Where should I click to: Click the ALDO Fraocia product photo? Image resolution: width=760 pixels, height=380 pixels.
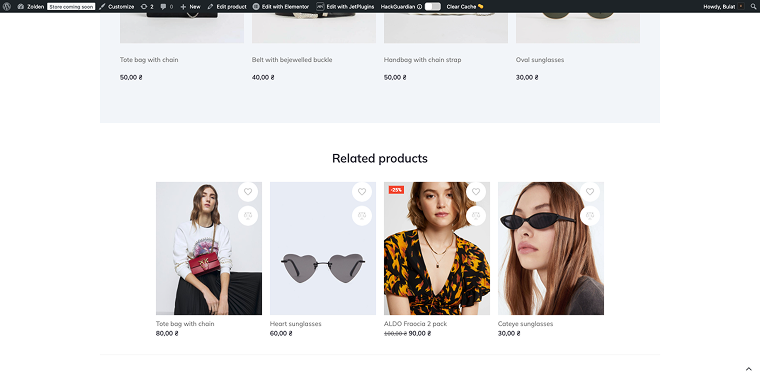point(436,248)
